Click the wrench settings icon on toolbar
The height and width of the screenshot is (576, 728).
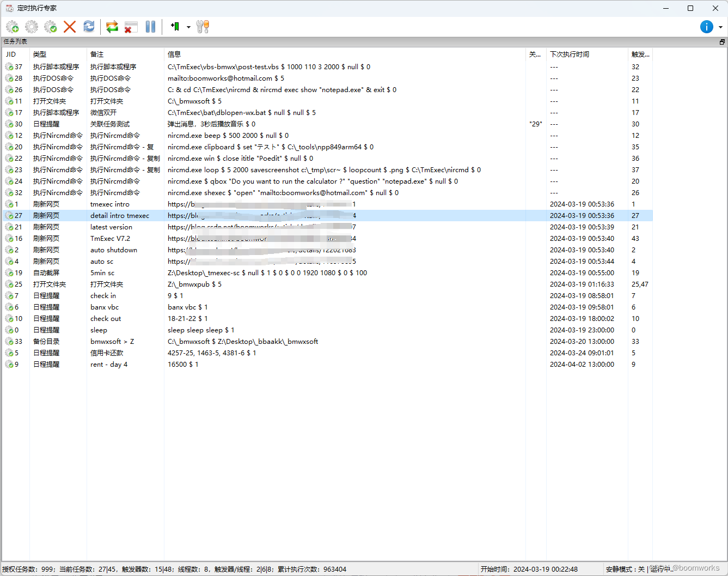(203, 26)
